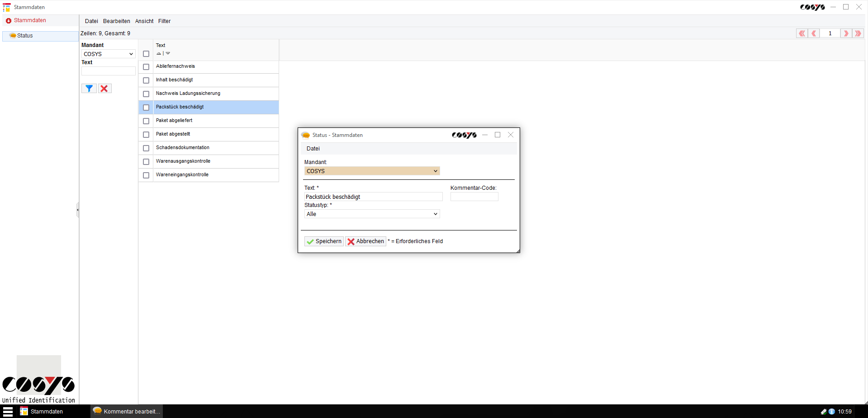Select the Nachweis Ladungssicherung row text

pyautogui.click(x=188, y=94)
